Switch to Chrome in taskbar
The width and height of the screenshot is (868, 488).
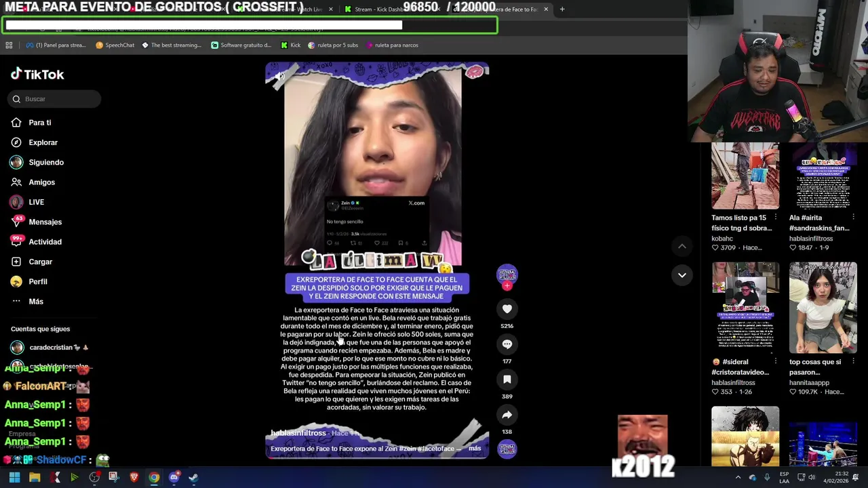click(x=154, y=477)
